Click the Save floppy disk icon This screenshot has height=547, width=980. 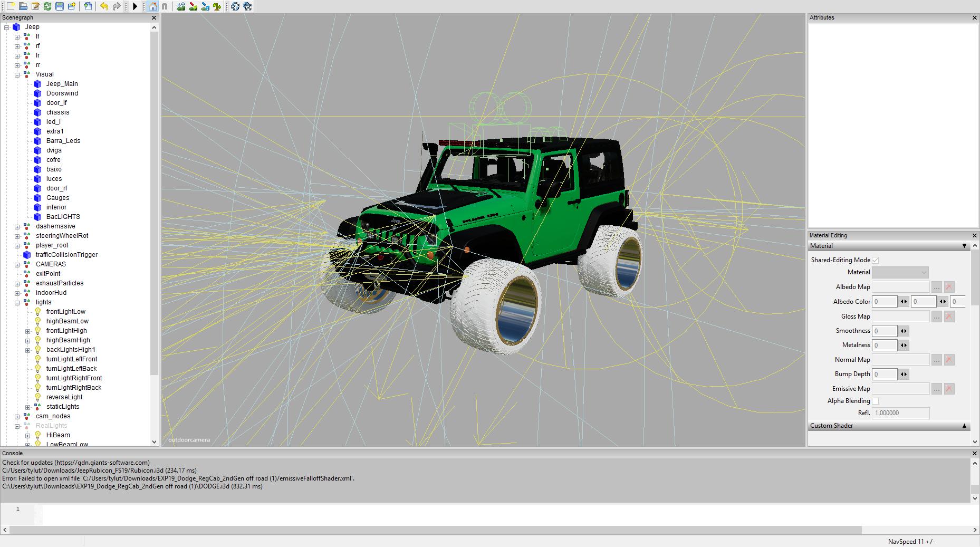(x=60, y=6)
